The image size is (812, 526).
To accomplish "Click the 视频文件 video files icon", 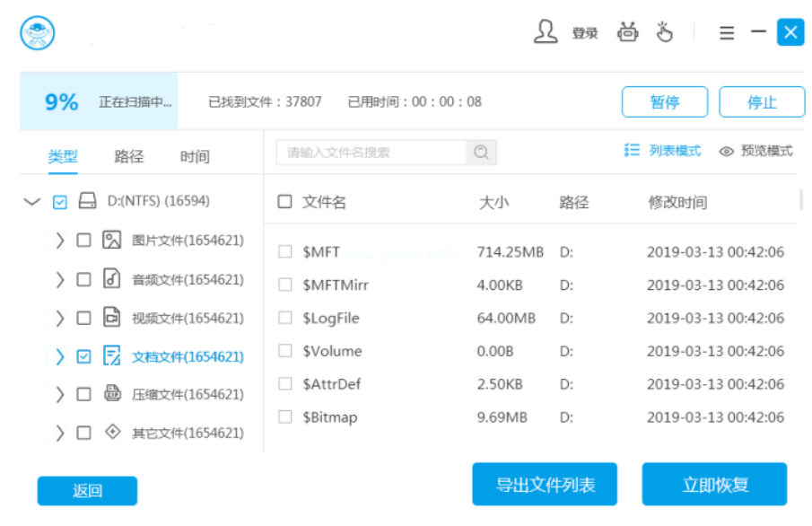I will pyautogui.click(x=111, y=318).
